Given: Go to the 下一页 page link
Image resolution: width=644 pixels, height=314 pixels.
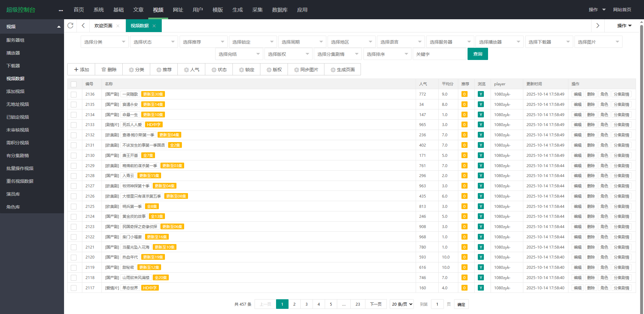Looking at the screenshot, I should click(376, 304).
